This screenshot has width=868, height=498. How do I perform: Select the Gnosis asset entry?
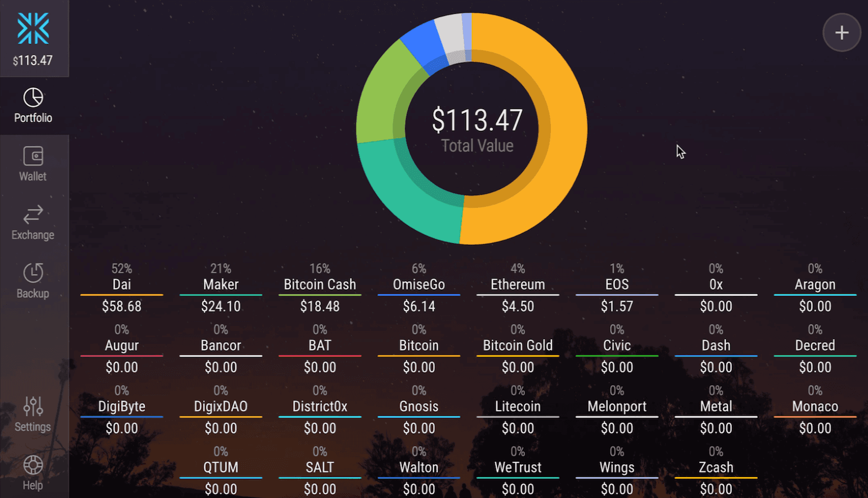click(419, 409)
